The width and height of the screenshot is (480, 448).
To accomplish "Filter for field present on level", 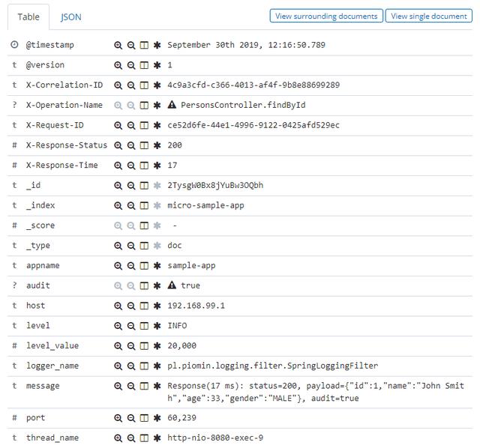I will [157, 326].
